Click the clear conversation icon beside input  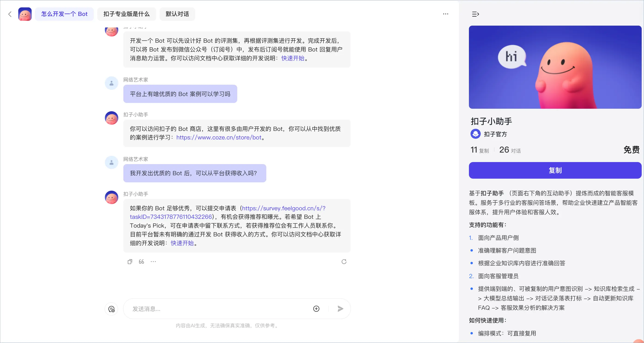[x=111, y=309]
